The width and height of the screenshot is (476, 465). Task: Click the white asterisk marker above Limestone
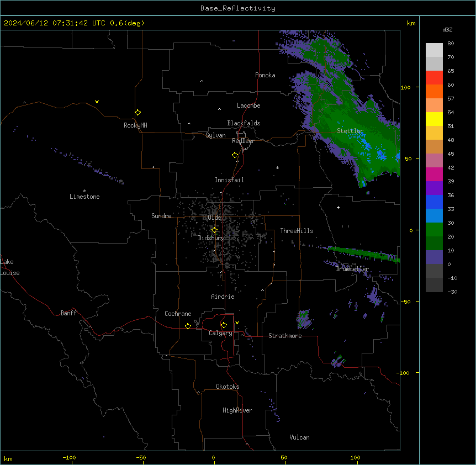(84, 191)
